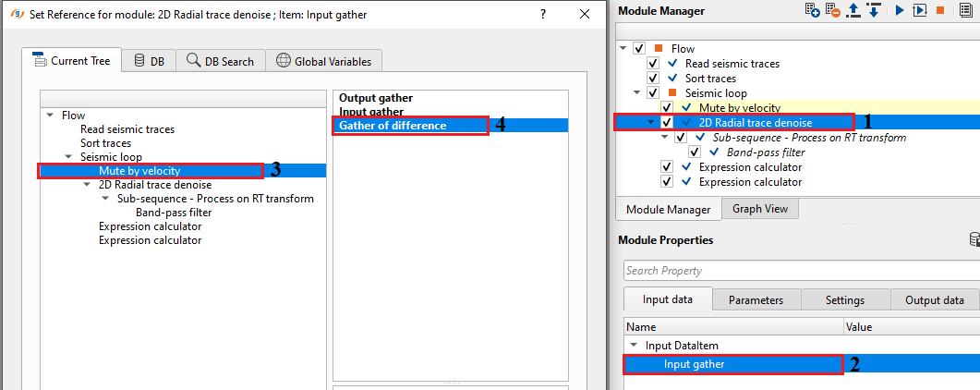Image resolution: width=980 pixels, height=390 pixels.
Task: Click the run selected module icon
Action: tap(919, 10)
